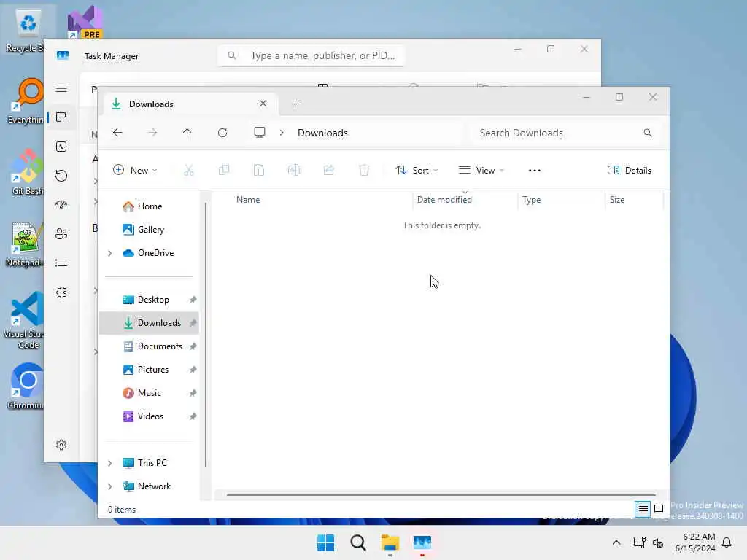Open Services icon in Task Manager sidebar
This screenshot has width=747, height=560.
point(61,292)
